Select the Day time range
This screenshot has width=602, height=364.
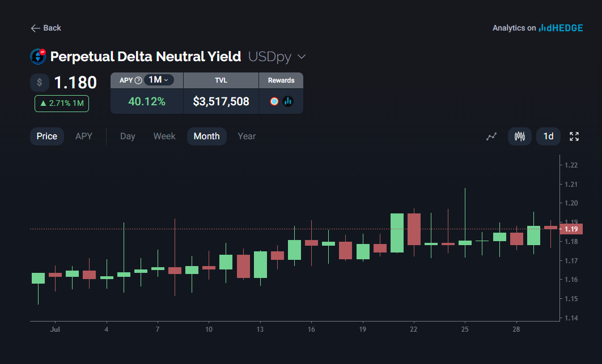128,136
